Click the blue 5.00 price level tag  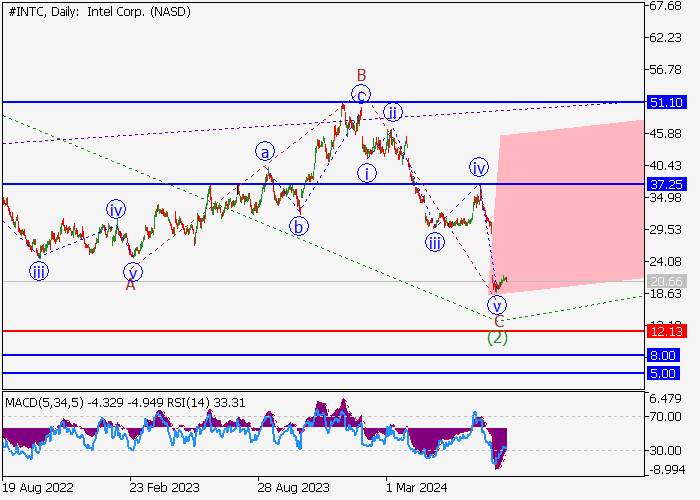click(663, 373)
